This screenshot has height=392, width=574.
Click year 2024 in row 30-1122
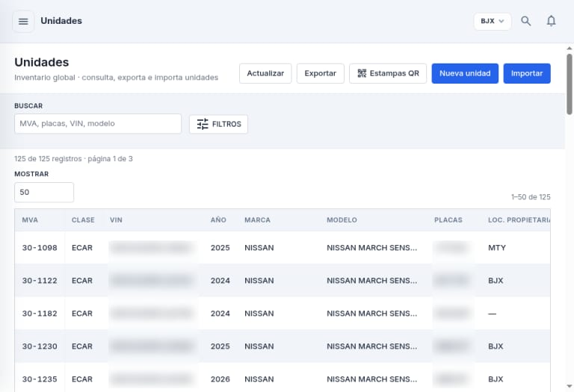point(220,281)
